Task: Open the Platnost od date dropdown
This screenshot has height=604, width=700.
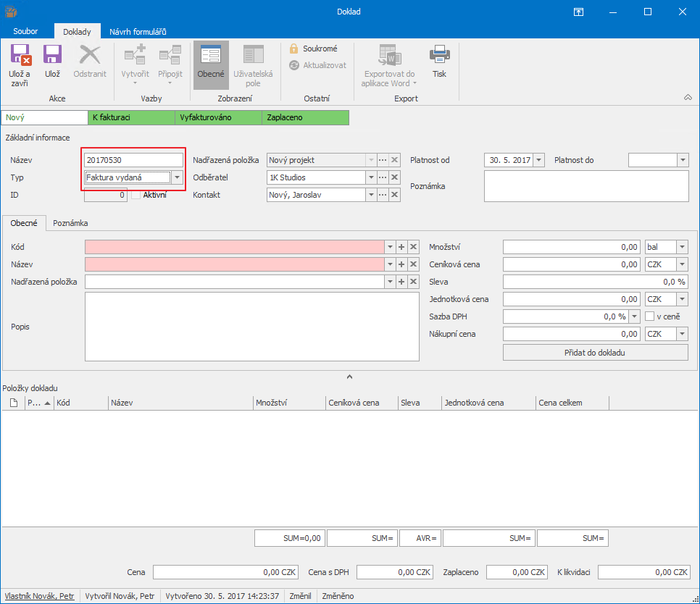Action: (x=539, y=160)
